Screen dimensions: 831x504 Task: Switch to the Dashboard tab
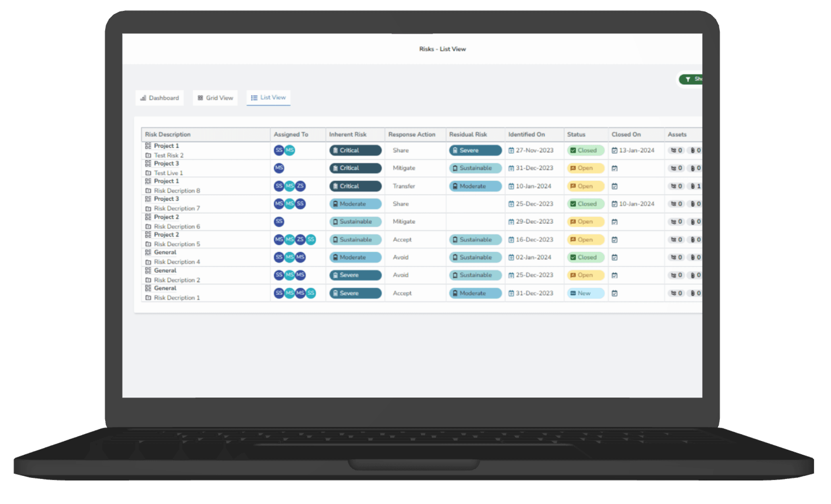tap(160, 98)
